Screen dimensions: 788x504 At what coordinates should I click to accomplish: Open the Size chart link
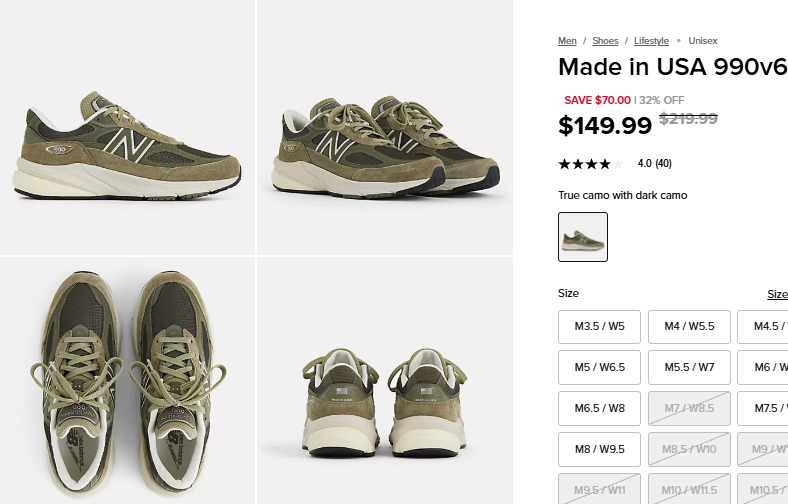coord(777,294)
